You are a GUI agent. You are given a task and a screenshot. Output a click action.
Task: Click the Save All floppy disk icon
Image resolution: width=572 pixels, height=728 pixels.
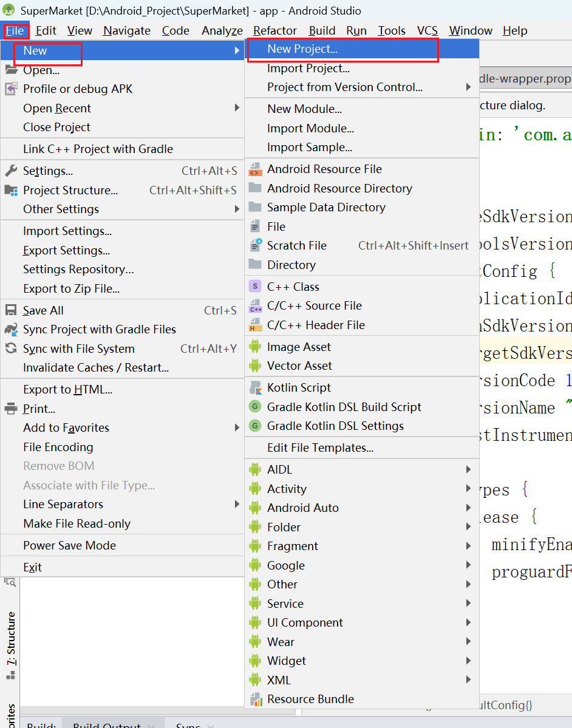pos(11,310)
